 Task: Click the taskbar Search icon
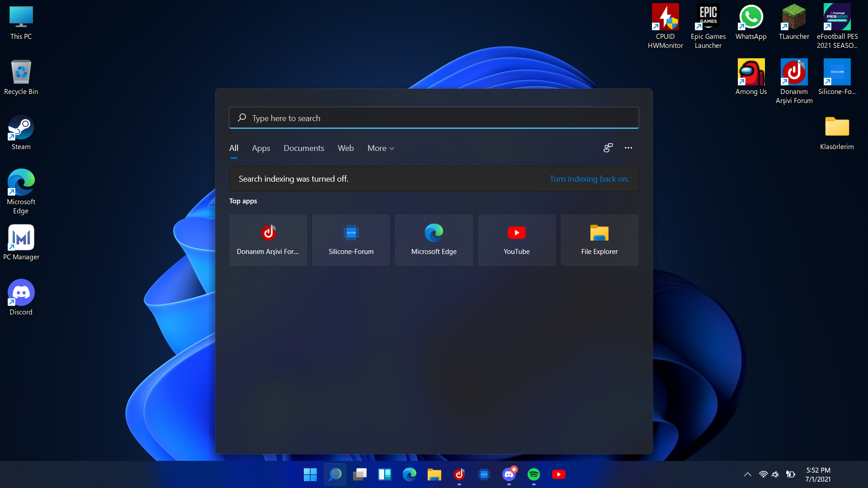coord(335,474)
